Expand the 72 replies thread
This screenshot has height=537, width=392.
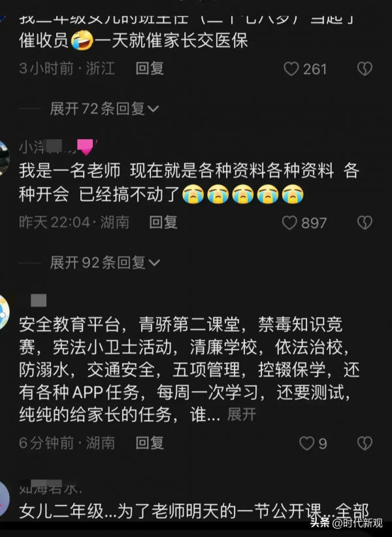tap(105, 109)
